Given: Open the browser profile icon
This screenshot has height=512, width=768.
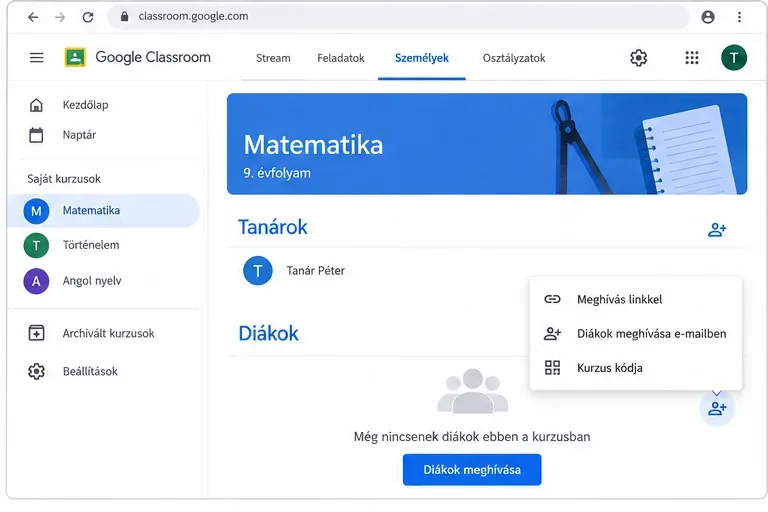Looking at the screenshot, I should (708, 17).
